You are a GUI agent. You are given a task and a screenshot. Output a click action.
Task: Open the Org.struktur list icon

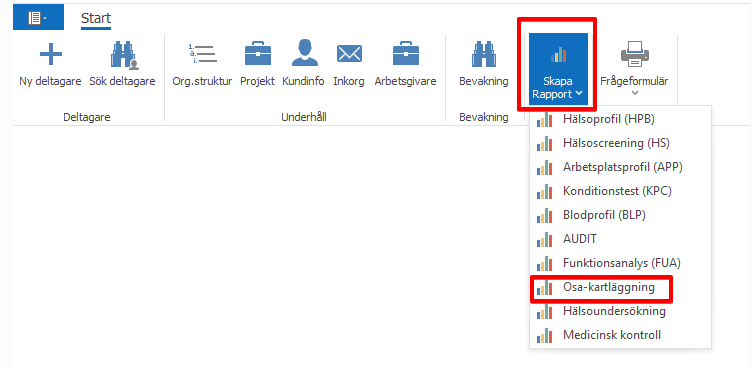click(202, 54)
